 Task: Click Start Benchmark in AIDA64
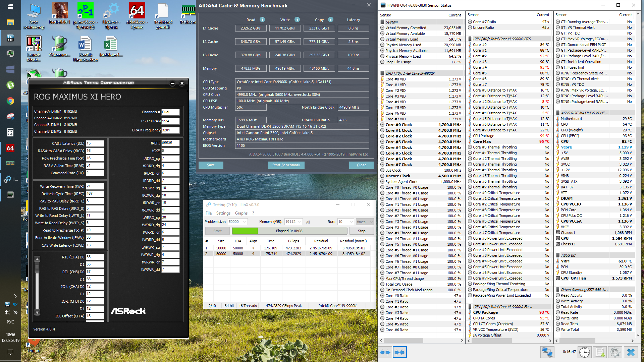pyautogui.click(x=286, y=165)
